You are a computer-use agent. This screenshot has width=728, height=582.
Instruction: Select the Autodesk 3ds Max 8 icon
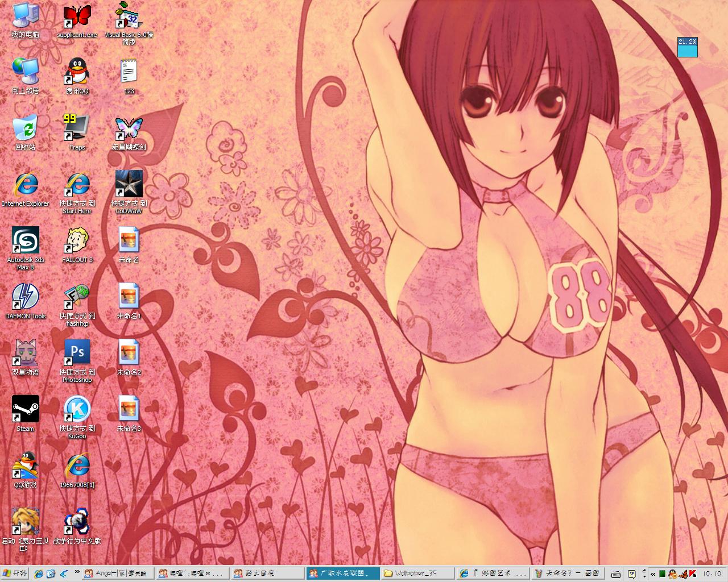[x=25, y=249]
